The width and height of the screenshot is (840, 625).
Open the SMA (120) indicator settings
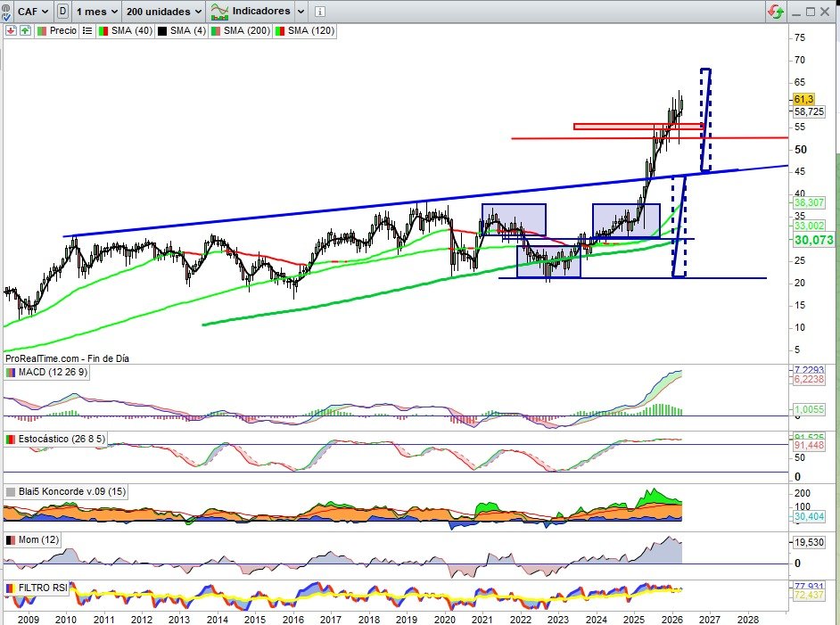coord(311,31)
